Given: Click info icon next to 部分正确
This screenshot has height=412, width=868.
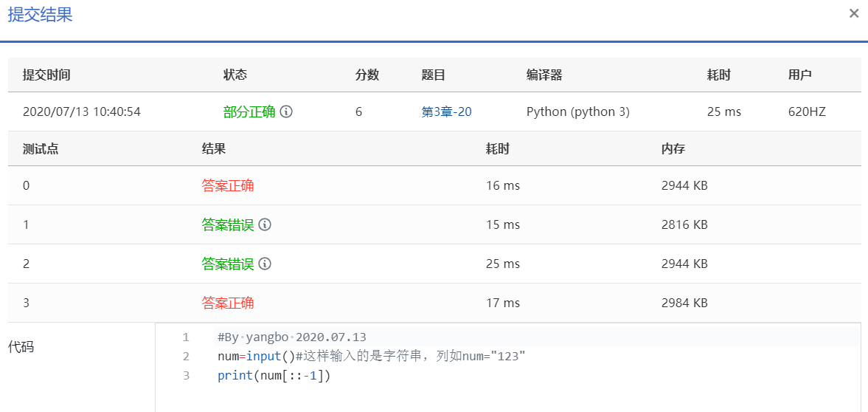Looking at the screenshot, I should coord(286,111).
